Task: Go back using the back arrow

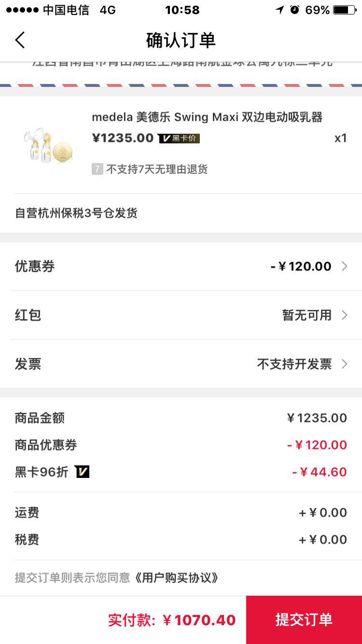Action: point(20,40)
